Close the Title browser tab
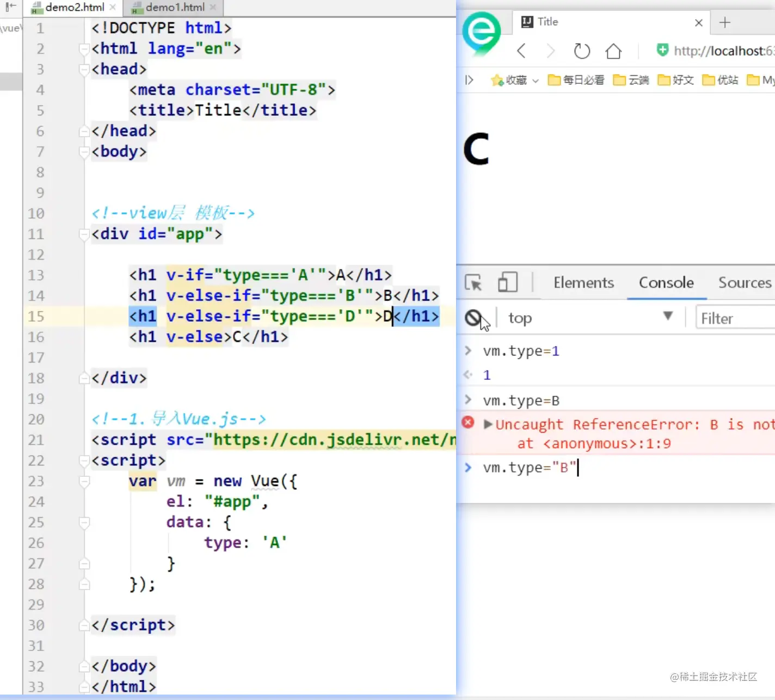 pyautogui.click(x=699, y=22)
